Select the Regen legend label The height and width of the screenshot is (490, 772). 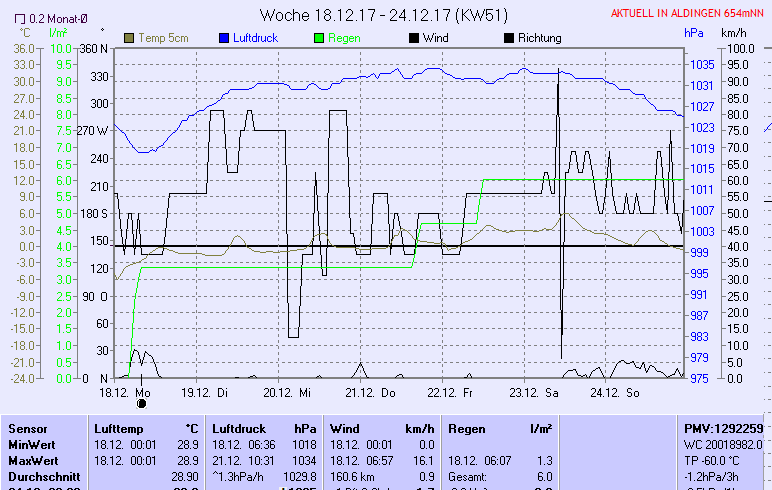coord(344,38)
